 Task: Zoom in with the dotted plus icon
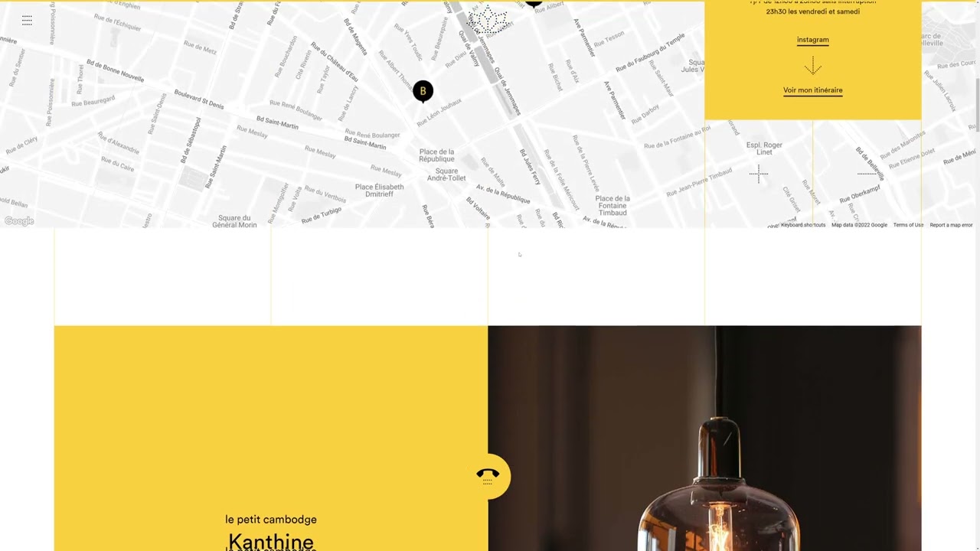click(x=759, y=174)
